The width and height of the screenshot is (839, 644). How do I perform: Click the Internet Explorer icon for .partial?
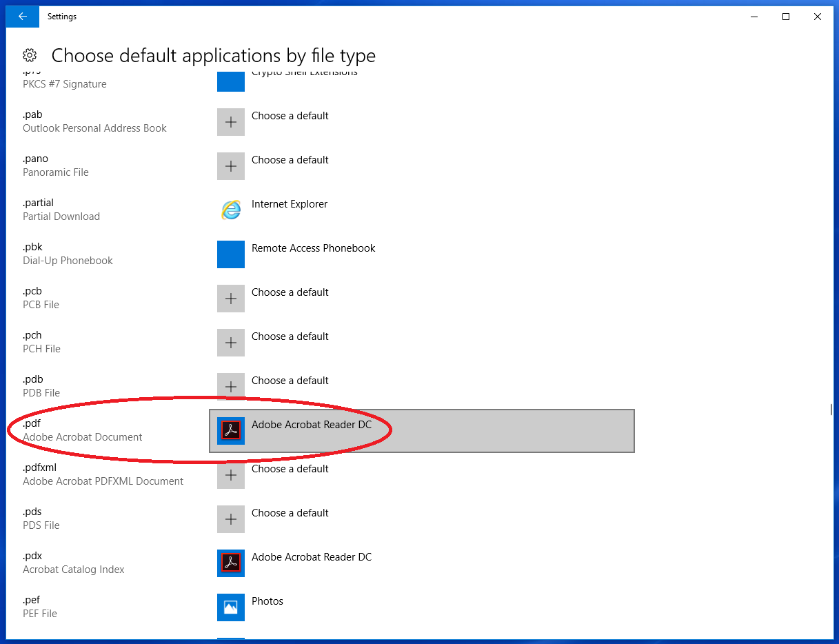click(x=231, y=210)
